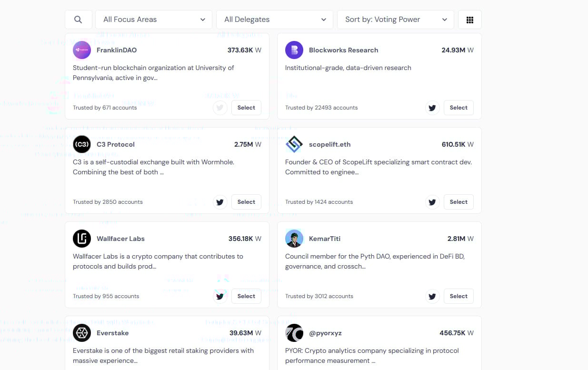Click the C3 Protocol black logo
This screenshot has height=370, width=588.
coord(82,144)
